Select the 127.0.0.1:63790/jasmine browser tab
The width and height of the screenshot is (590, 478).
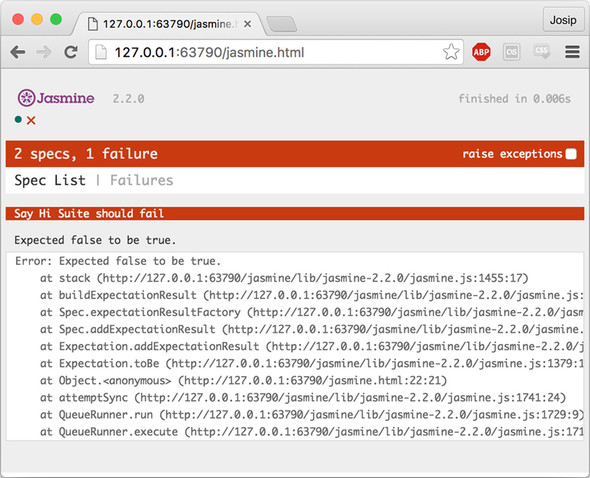(x=169, y=24)
